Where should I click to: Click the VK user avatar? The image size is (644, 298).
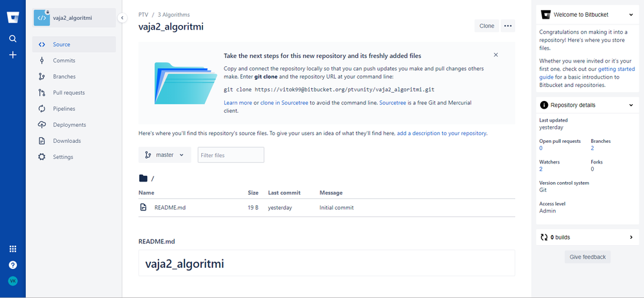(13, 281)
